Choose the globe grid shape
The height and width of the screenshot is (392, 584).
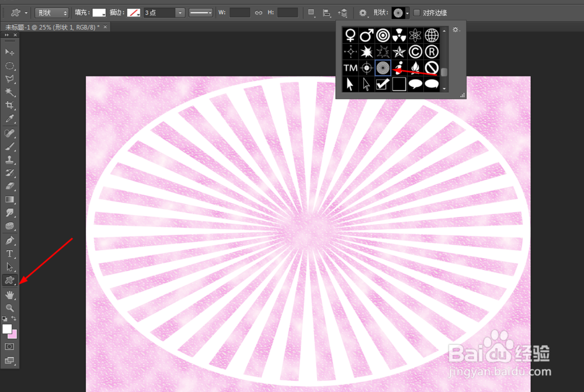click(x=432, y=36)
